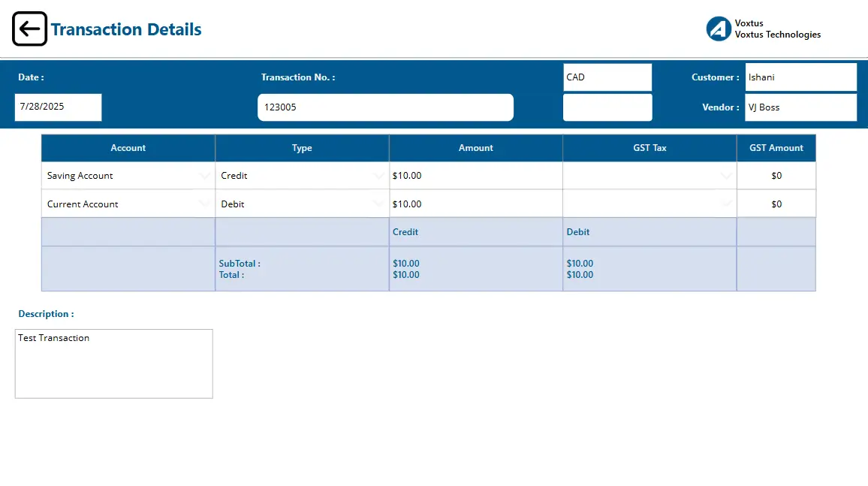Image resolution: width=868 pixels, height=486 pixels.
Task: Click the date field showing 7/28/2025
Action: [58, 107]
